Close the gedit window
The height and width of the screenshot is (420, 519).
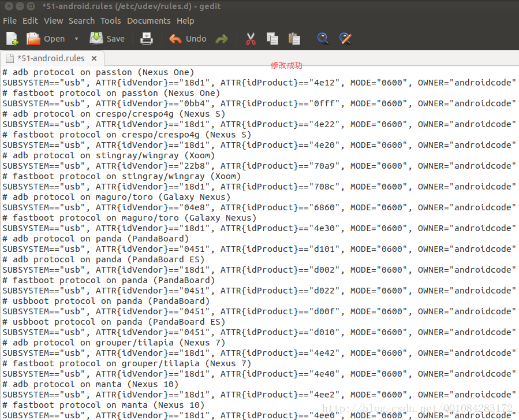[x=9, y=6]
